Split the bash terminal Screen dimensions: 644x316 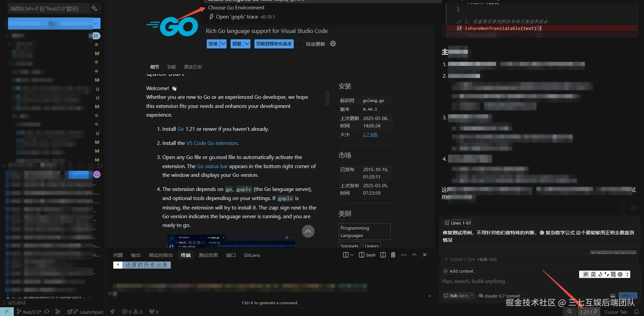coord(383,255)
